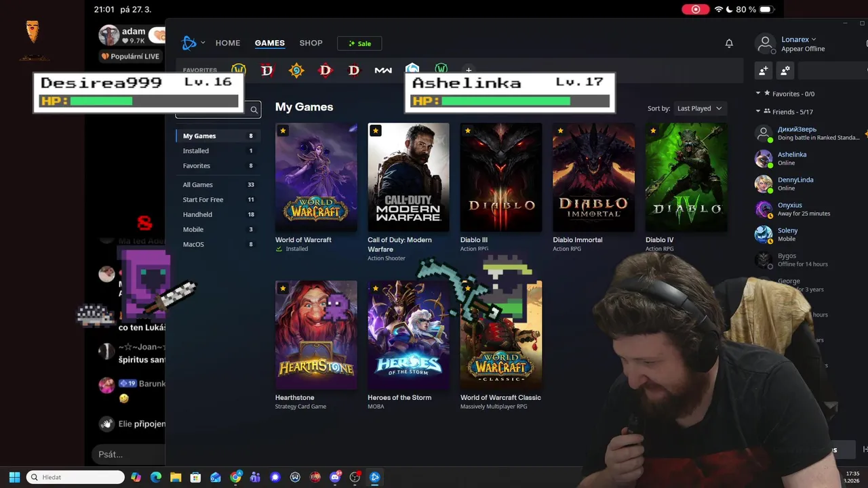Click the game search magnifier icon
The height and width of the screenshot is (488, 868).
pyautogui.click(x=254, y=110)
